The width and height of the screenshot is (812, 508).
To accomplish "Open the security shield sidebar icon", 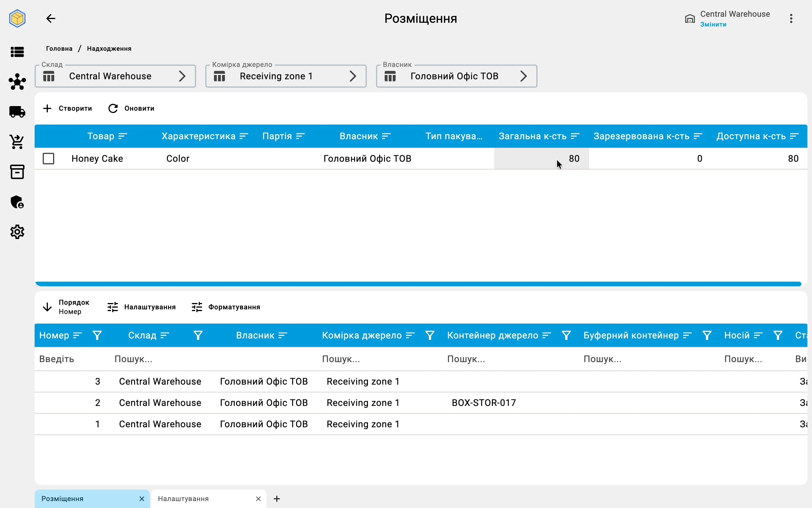I will tap(17, 202).
